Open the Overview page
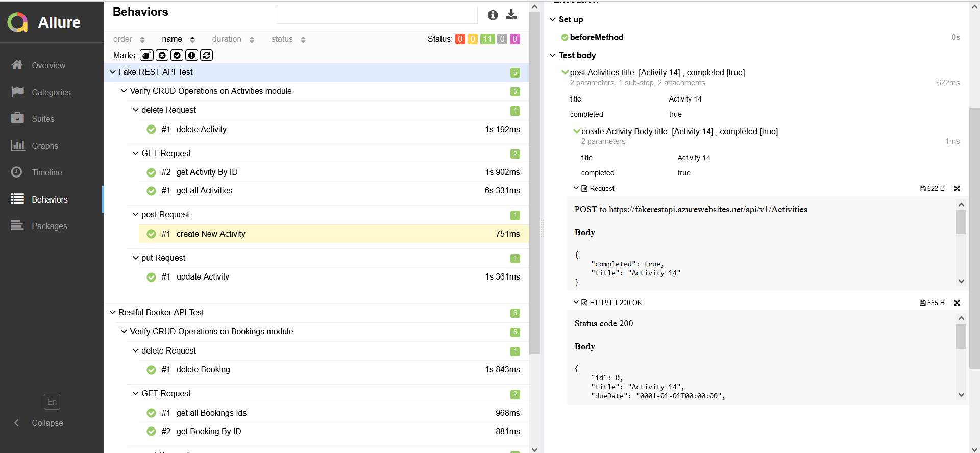The height and width of the screenshot is (453, 980). pyautogui.click(x=48, y=65)
